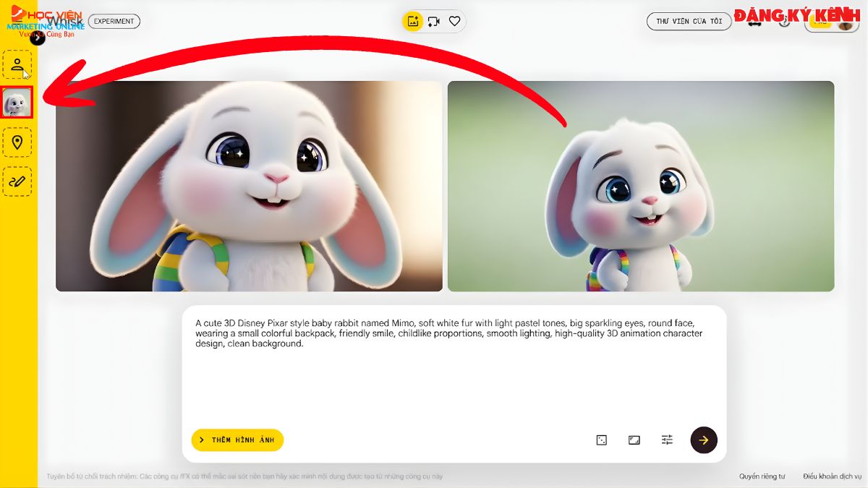Switch to image mode with the yellow icon
The width and height of the screenshot is (868, 488).
(x=412, y=21)
